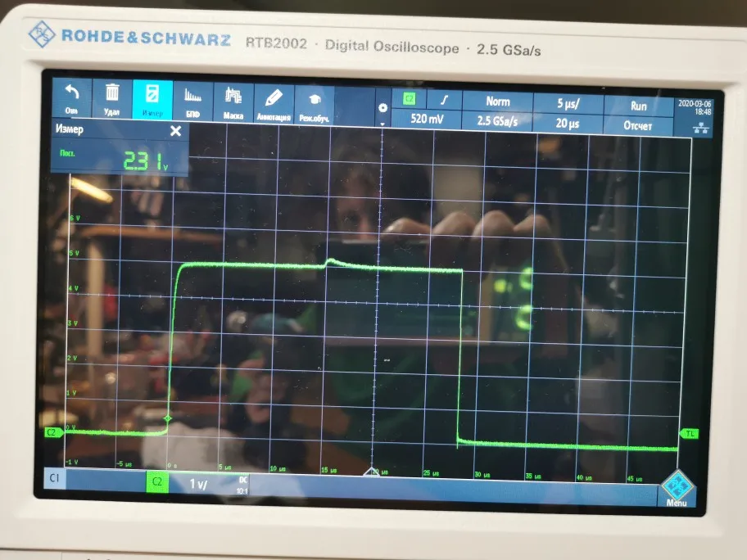The width and height of the screenshot is (747, 560).
Task: Tap the trigger point marker on rising edge
Action: pos(168,418)
